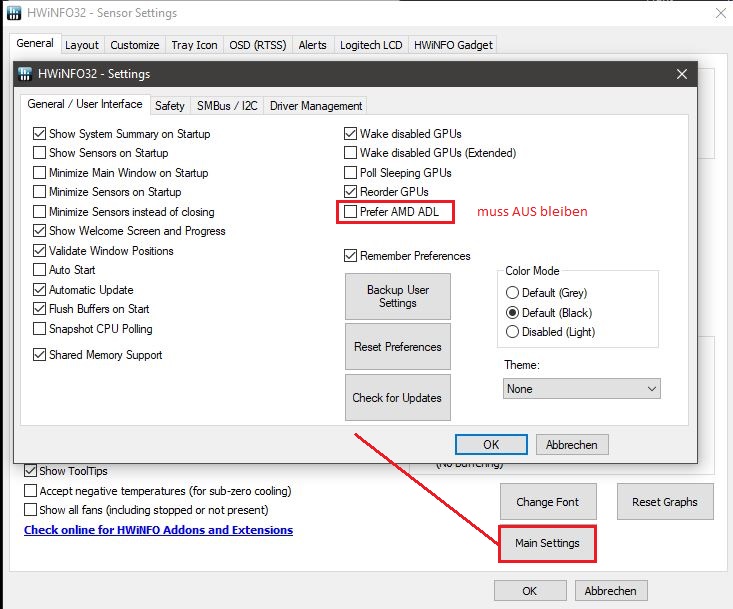Click the HWiNFO32 Settings title bar icon
The height and width of the screenshot is (609, 733).
25,74
